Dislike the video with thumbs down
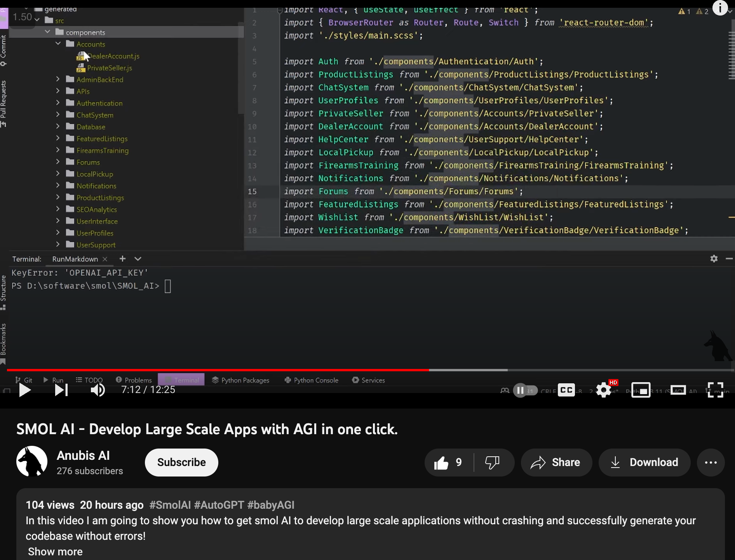 [492, 463]
